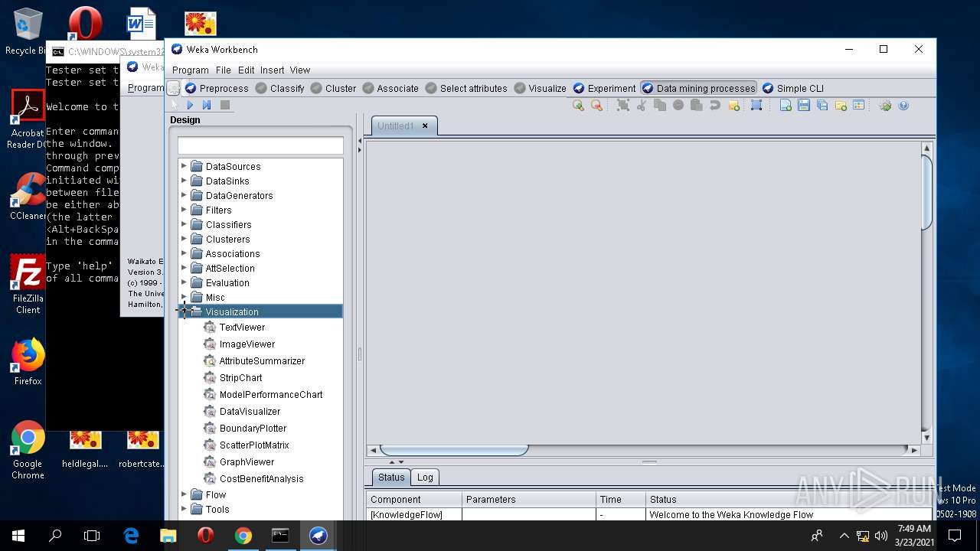Expand the Filters folder

(x=184, y=210)
